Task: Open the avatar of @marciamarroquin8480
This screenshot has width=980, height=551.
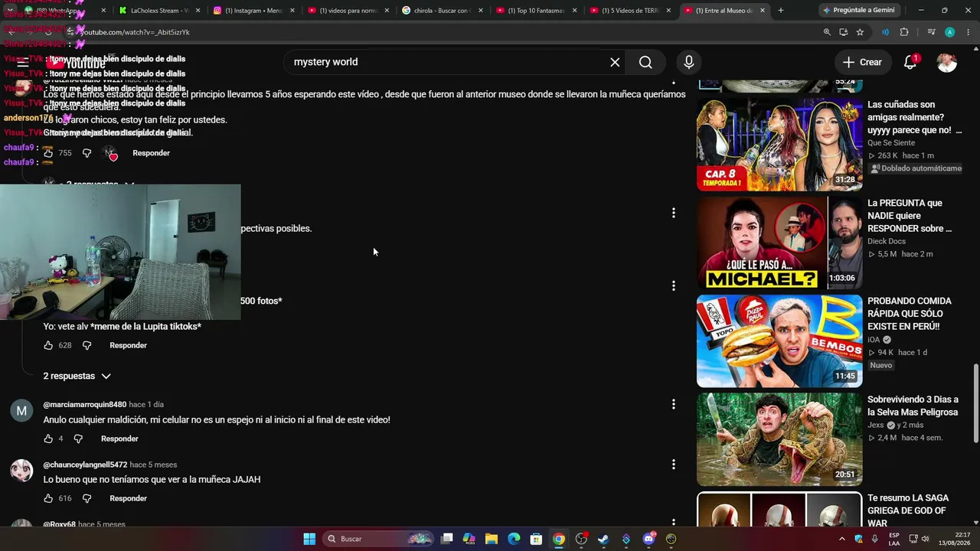Action: coord(21,411)
